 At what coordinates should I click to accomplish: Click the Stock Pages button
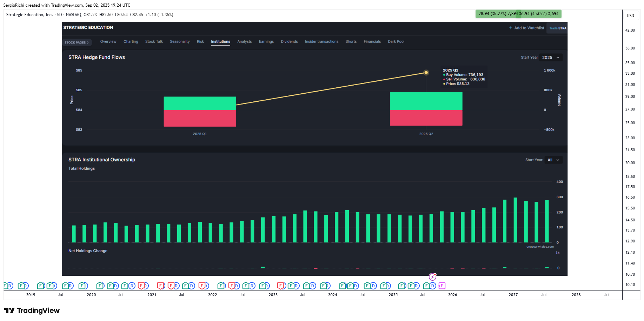point(77,42)
